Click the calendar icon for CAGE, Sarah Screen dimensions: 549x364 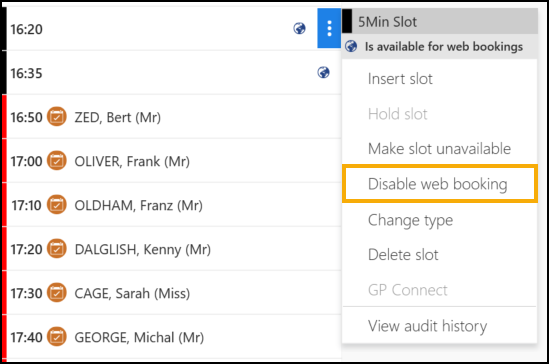(x=57, y=293)
